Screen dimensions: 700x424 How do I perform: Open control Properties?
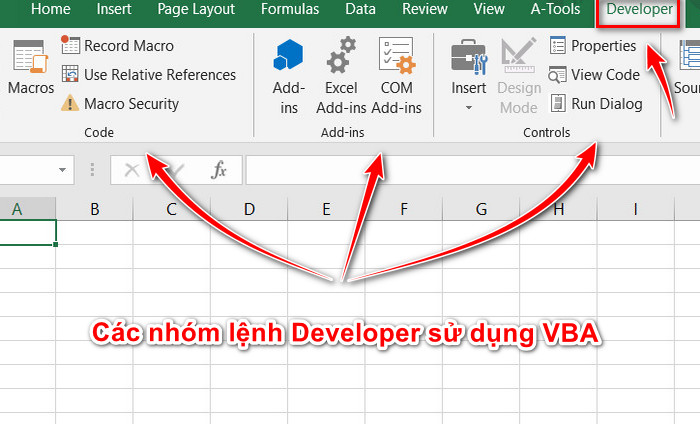coord(593,46)
